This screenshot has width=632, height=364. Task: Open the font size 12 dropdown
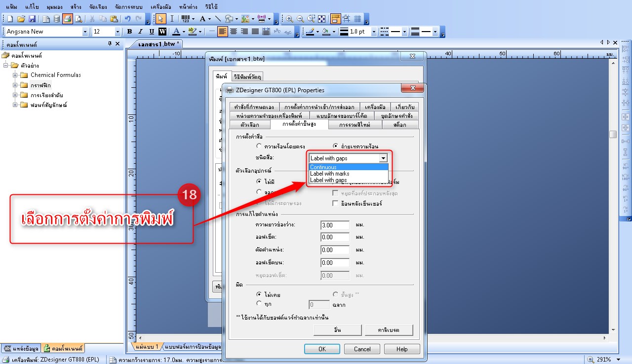118,32
